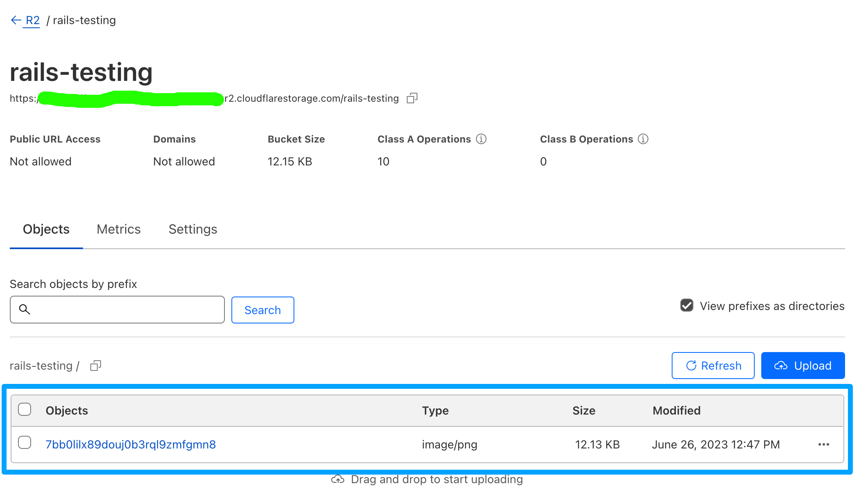This screenshot has height=504, width=861.
Task: Click the 'Drag and drop to start uploading' text
Action: coord(437,479)
